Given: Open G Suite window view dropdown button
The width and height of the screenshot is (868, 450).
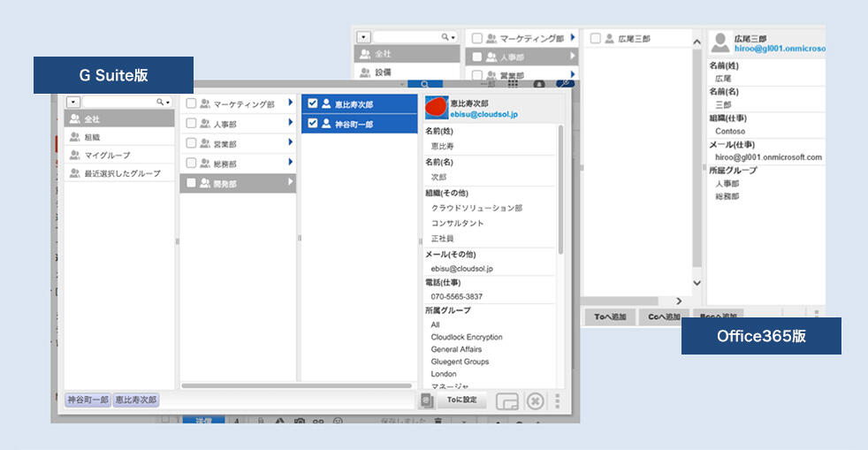Looking at the screenshot, I should pos(73,103).
